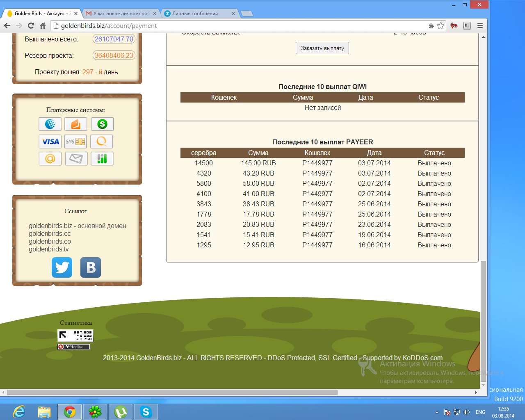Click the vertical scrollbar up arrow
The height and width of the screenshot is (420, 525).
[483, 37]
